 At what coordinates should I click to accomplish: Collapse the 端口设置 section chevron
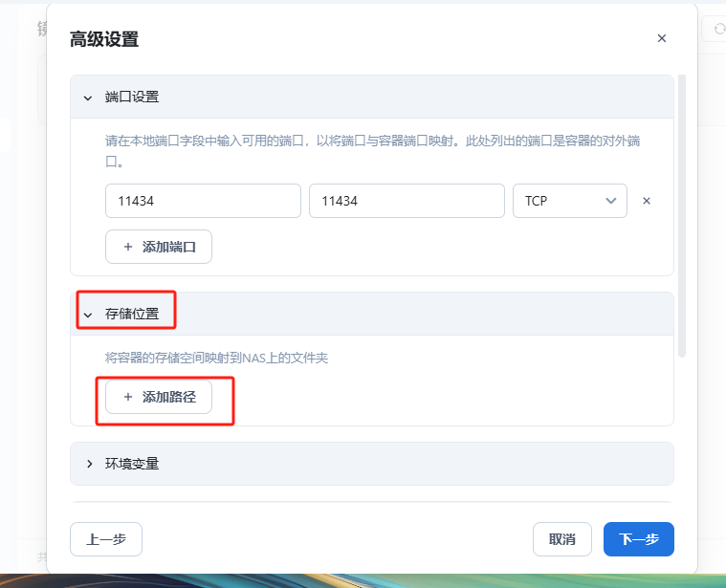[87, 98]
